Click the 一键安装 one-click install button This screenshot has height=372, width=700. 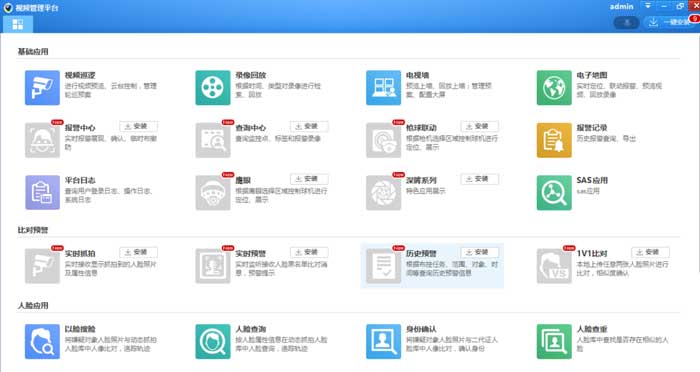tap(670, 22)
